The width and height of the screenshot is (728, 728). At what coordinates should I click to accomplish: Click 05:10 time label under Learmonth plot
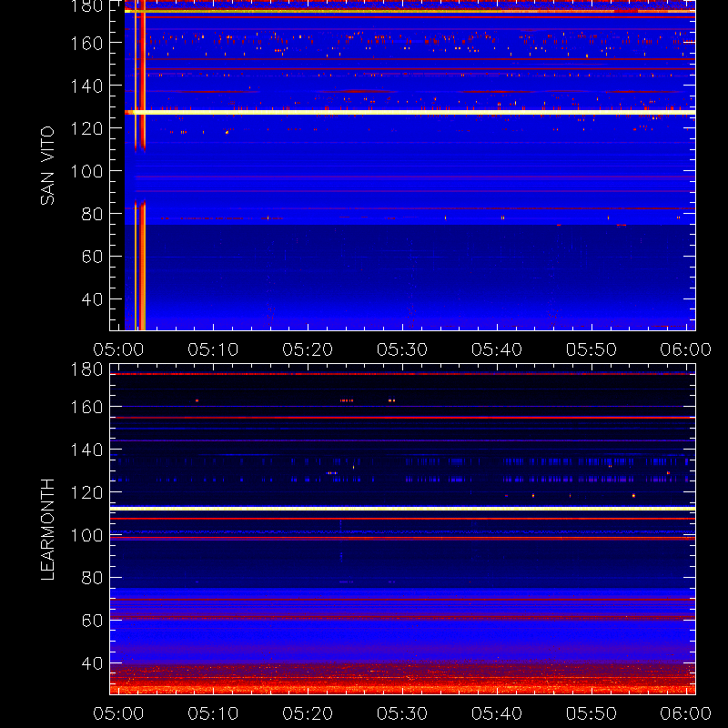click(213, 713)
